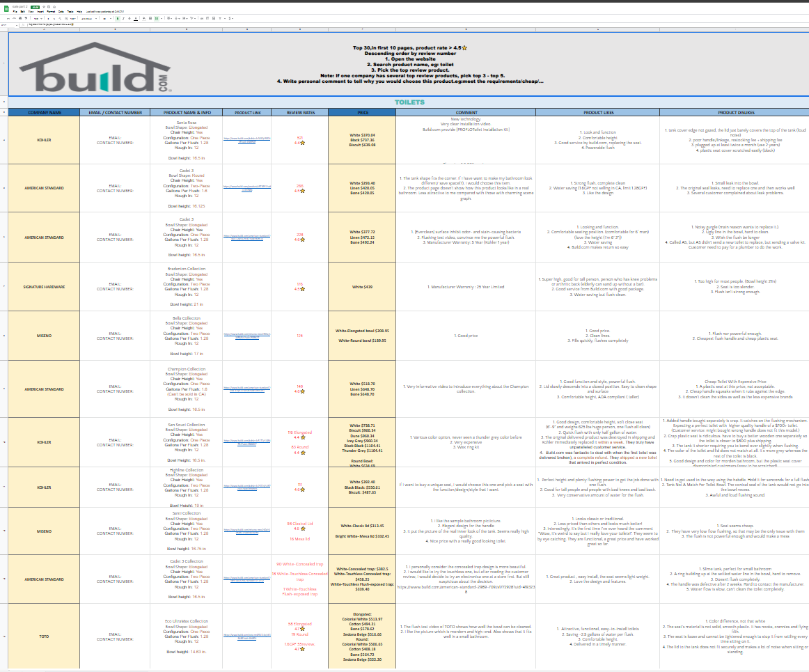Screen dimensions: 809x672
Task: Open the Kohler Santa Rosa product link
Action: click(246, 140)
